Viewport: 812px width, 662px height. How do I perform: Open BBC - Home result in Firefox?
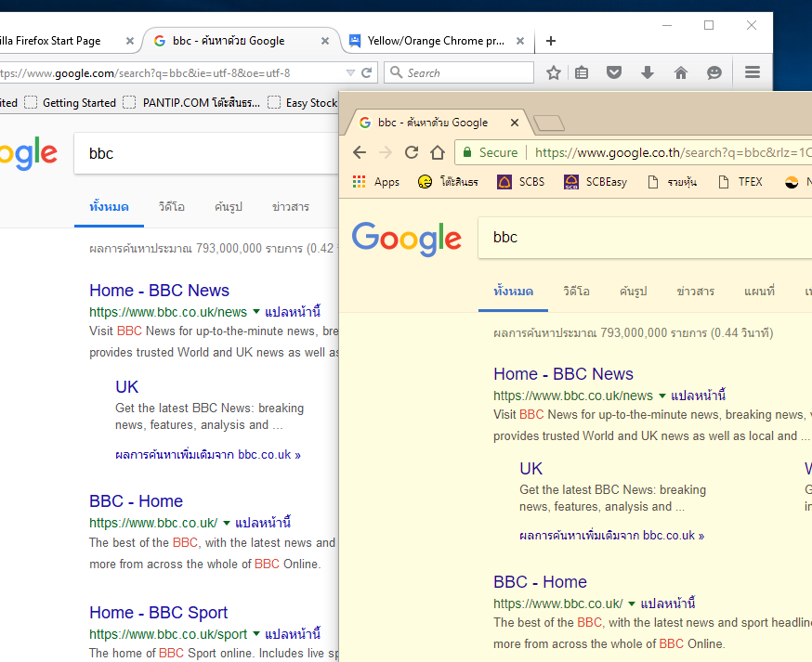coord(136,501)
